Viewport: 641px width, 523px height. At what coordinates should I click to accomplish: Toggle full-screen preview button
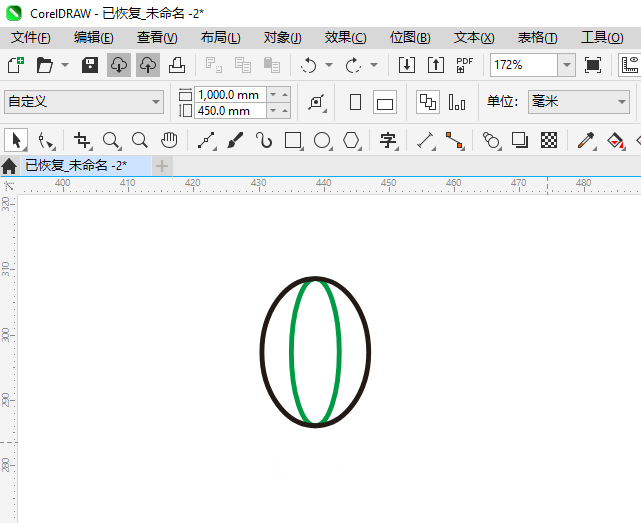(593, 65)
